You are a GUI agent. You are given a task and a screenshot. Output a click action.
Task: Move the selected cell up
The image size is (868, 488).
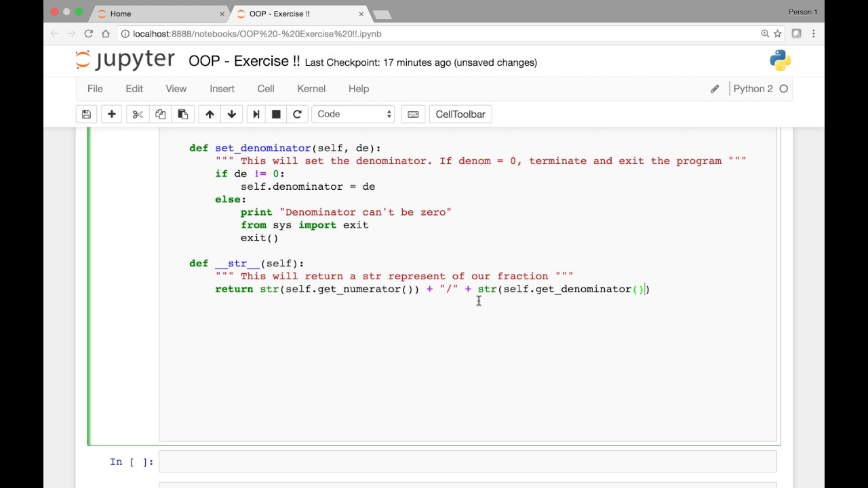tap(210, 114)
